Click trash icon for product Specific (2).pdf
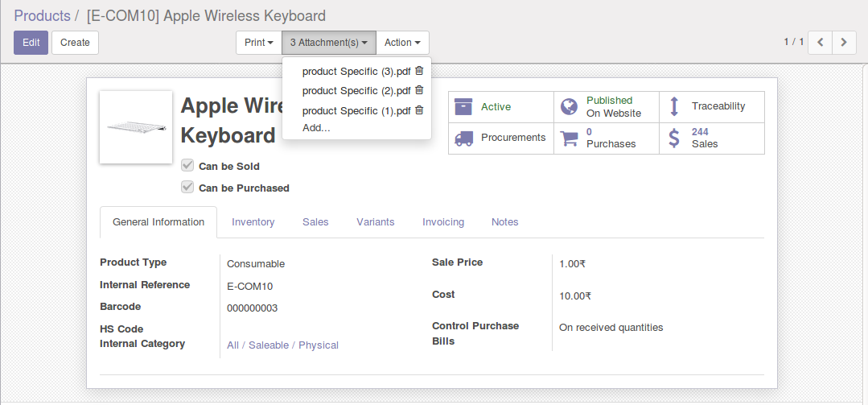Screen dimensions: 868x405 (419, 90)
